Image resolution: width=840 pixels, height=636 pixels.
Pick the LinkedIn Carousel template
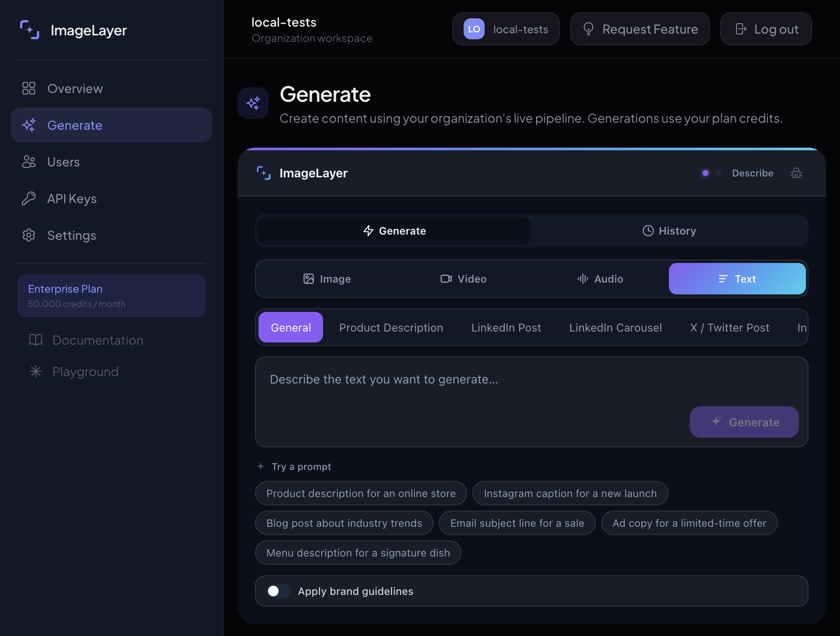pos(616,328)
